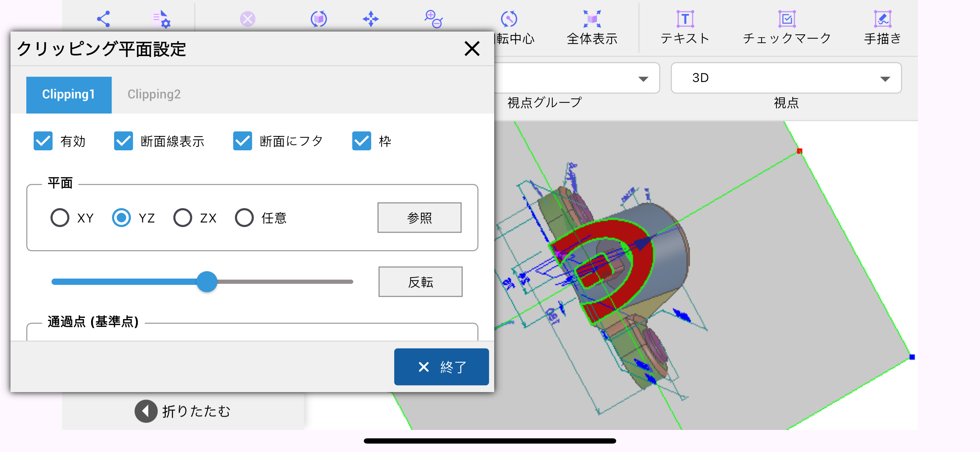980x452 pixels.
Task: Open the document settings gear icon
Action: [x=161, y=19]
